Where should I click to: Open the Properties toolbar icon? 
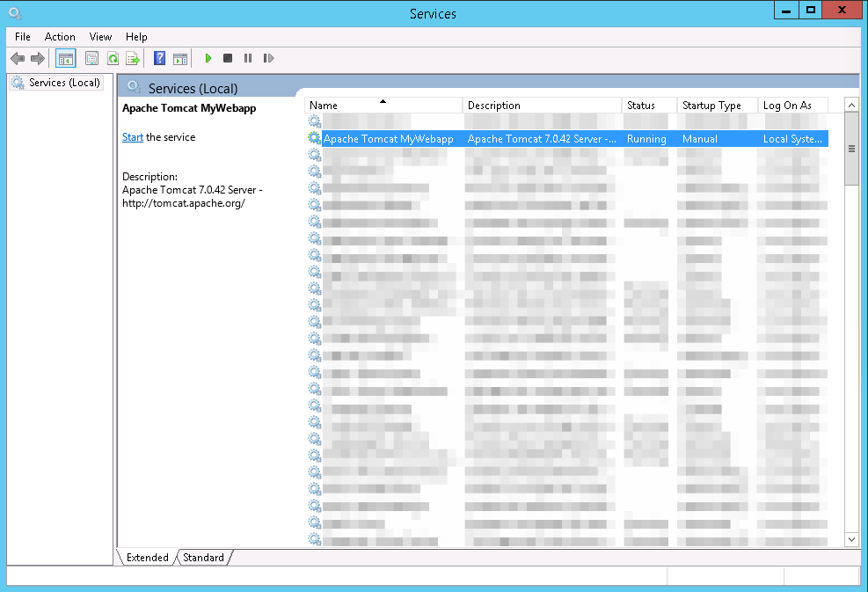(x=91, y=59)
